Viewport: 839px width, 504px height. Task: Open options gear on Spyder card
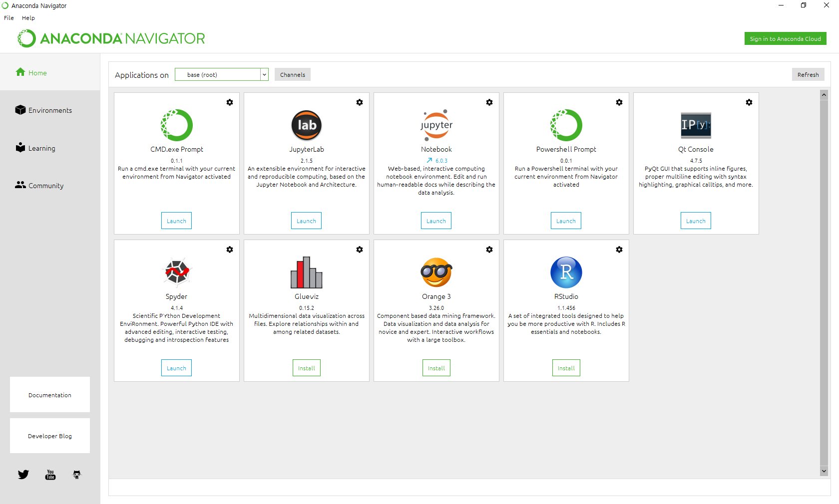point(230,250)
